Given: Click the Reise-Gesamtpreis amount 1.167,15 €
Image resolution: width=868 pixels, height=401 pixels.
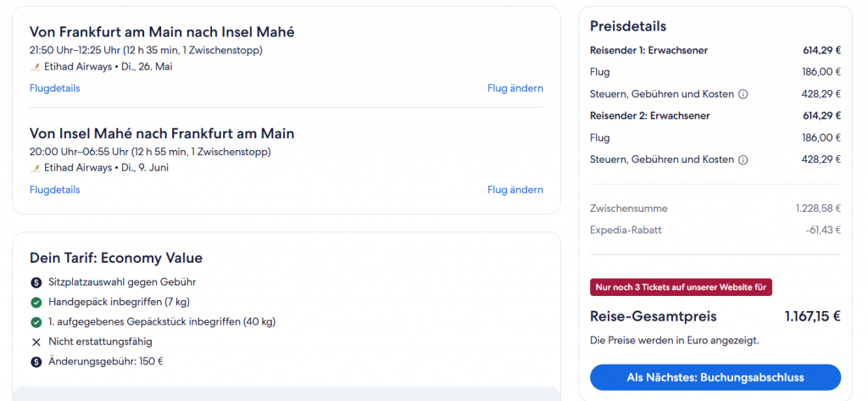Looking at the screenshot, I should click(x=812, y=316).
